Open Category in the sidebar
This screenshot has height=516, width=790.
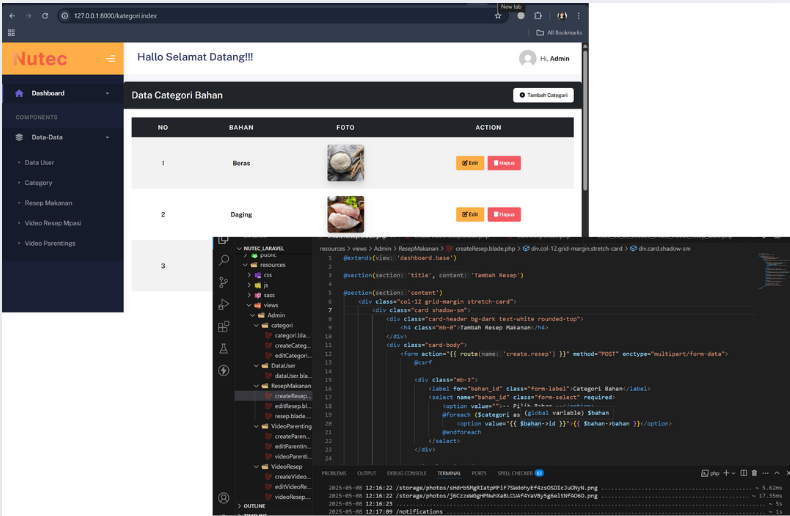[x=38, y=183]
